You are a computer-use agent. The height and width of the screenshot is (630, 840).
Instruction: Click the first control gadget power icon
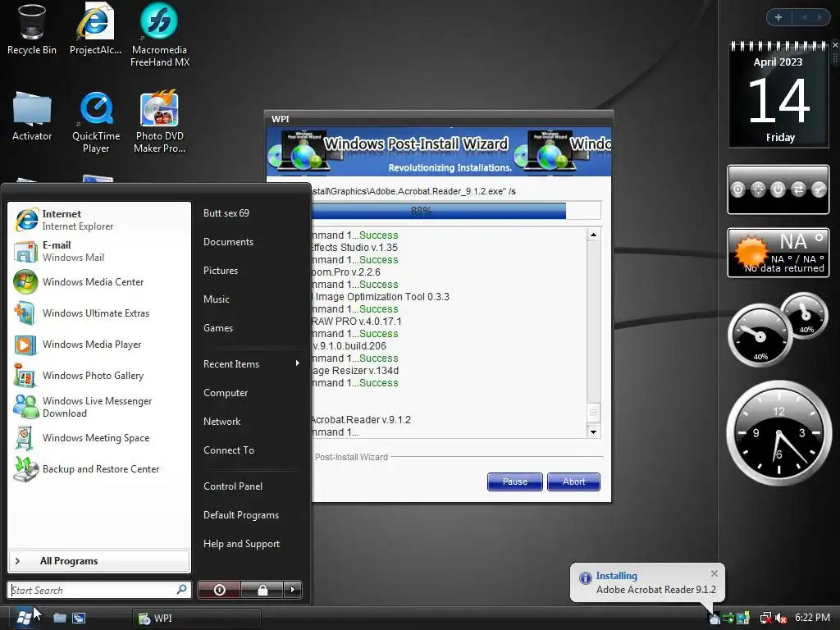pos(737,189)
